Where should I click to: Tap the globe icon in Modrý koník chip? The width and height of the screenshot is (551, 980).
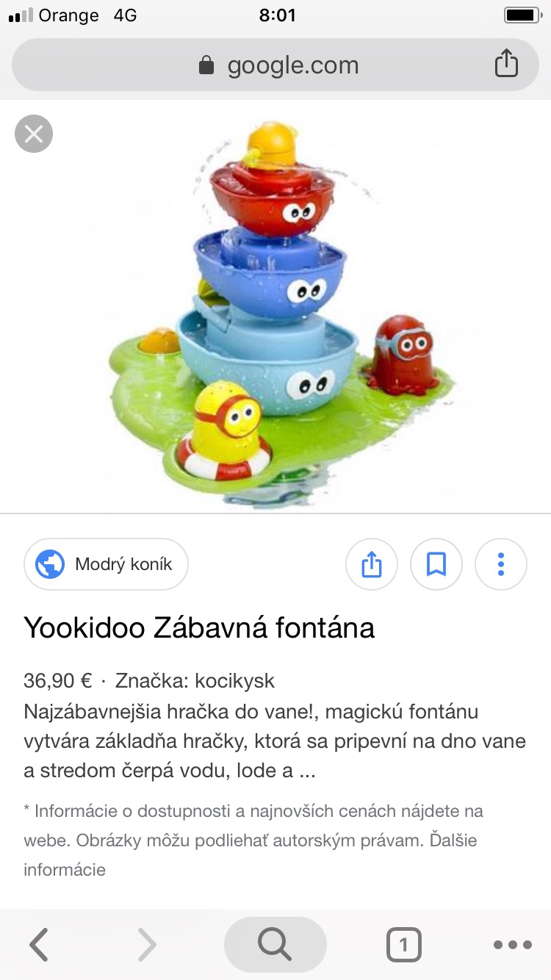pyautogui.click(x=51, y=564)
